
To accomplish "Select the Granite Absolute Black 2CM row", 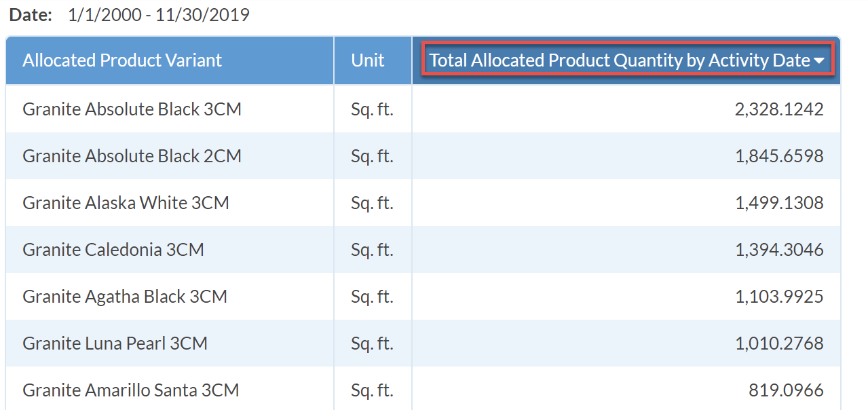I will tap(423, 155).
